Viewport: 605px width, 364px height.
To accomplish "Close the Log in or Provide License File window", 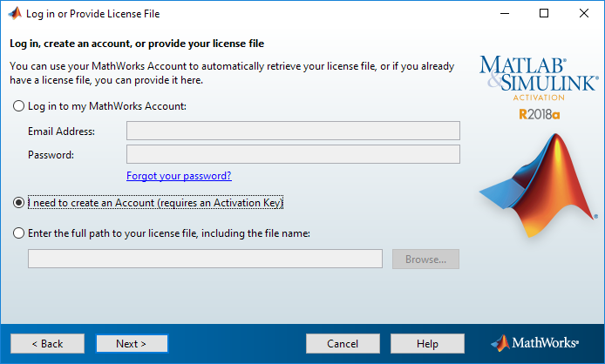I will click(x=584, y=13).
